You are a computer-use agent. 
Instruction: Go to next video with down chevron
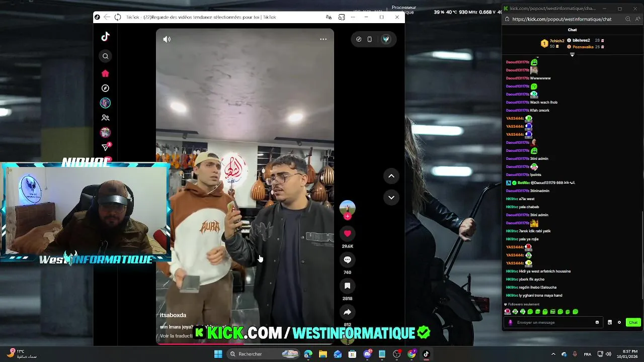(391, 198)
